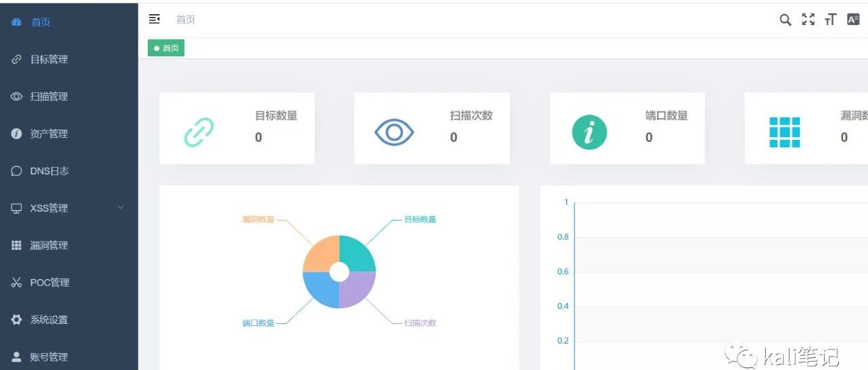Collapse the sidebar with the hamburger icon
This screenshot has width=868, height=370.
[154, 19]
